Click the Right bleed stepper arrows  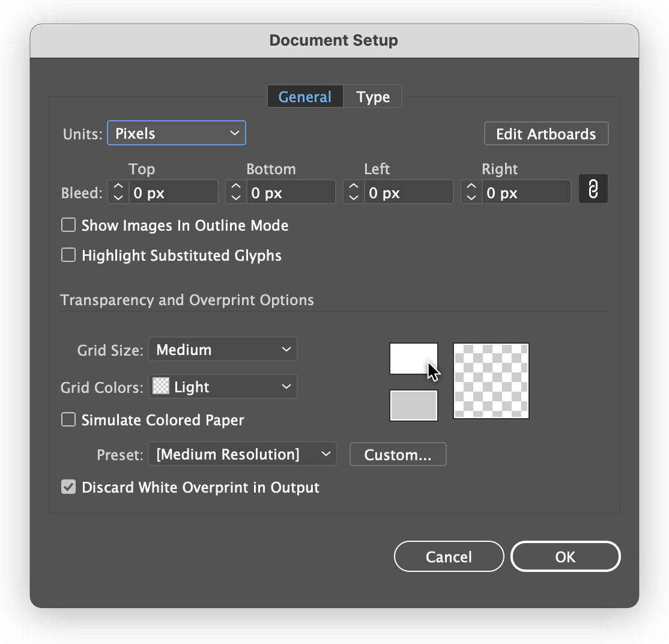tap(471, 192)
